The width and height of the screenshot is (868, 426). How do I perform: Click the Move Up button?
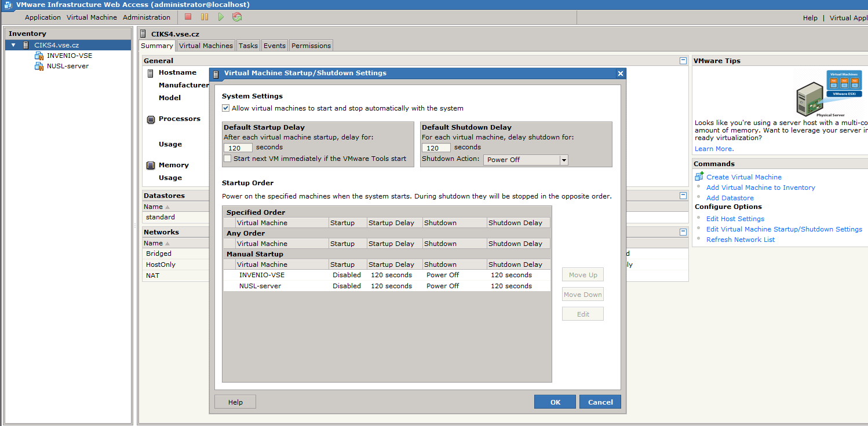(583, 275)
